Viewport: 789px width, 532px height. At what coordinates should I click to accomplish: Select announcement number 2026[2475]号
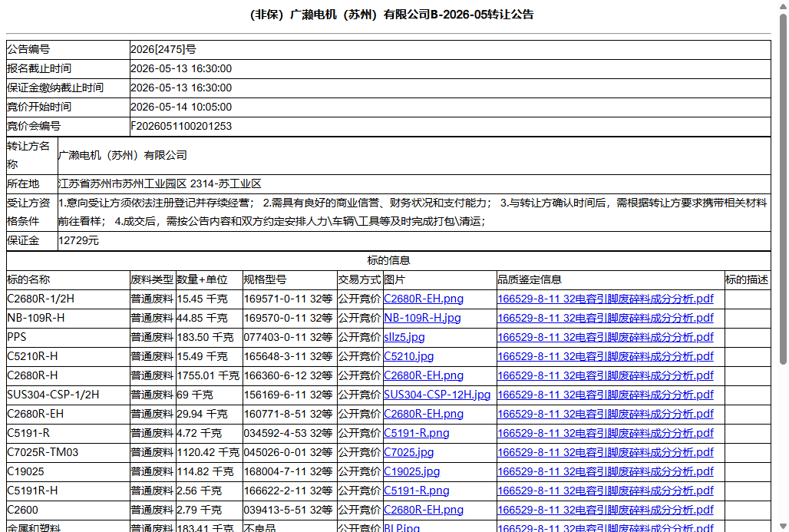click(x=163, y=49)
